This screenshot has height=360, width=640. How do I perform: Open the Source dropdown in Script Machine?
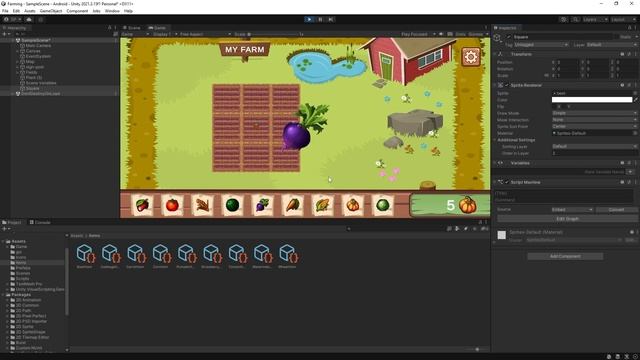pyautogui.click(x=572, y=209)
